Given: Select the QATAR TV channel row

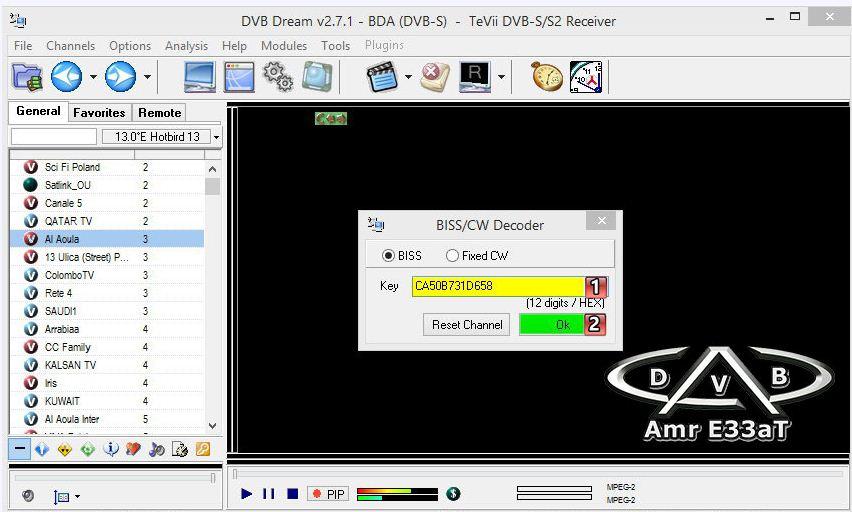Looking at the screenshot, I should click(107, 221).
